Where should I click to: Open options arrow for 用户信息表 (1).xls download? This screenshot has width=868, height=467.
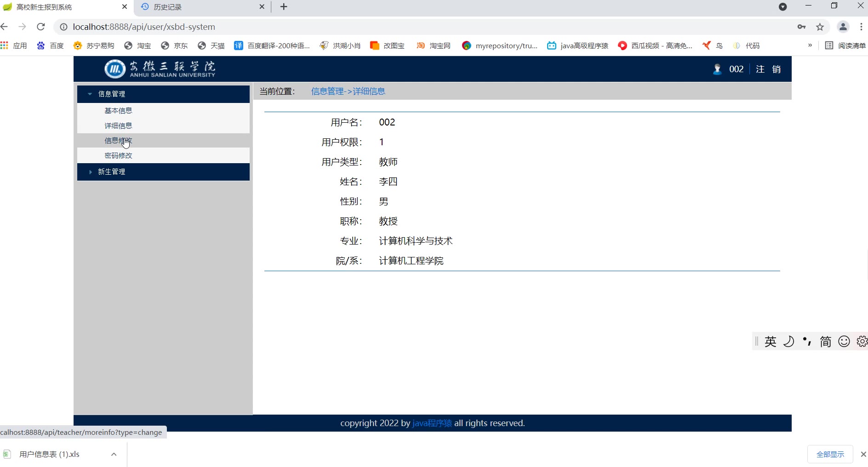114,454
